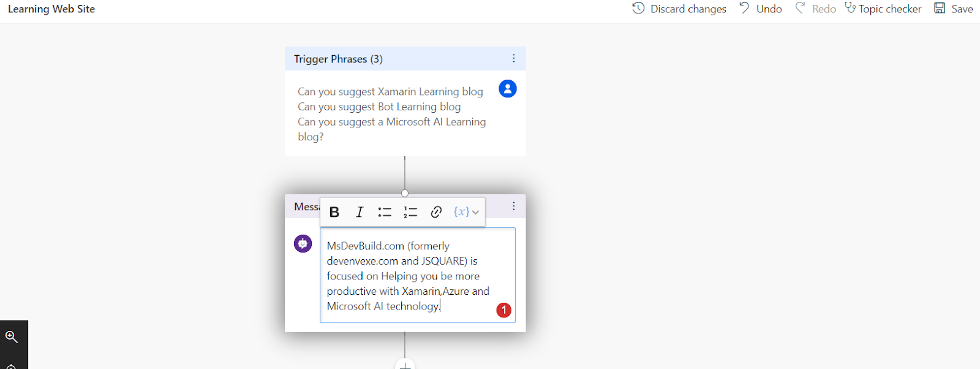Select 'Can you suggest Bot Learning blog' phrase
The width and height of the screenshot is (980, 369).
379,107
